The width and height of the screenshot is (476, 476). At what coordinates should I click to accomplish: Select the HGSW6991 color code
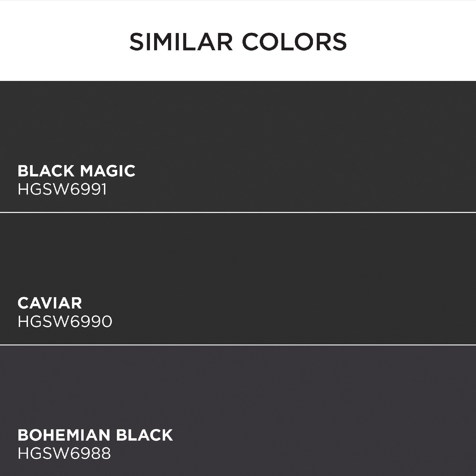click(x=62, y=189)
